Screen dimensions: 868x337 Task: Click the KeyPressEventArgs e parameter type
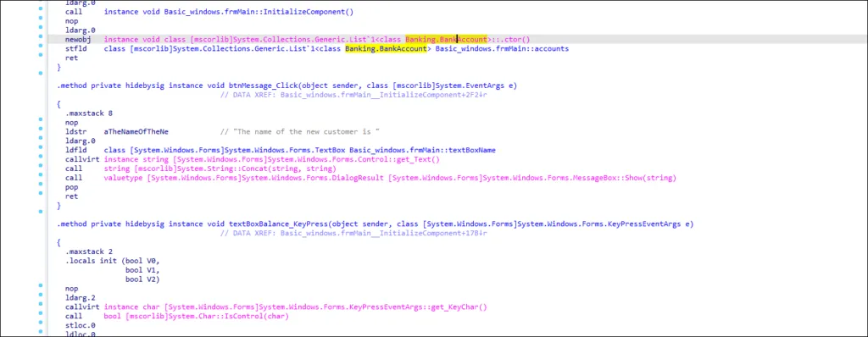(x=554, y=224)
